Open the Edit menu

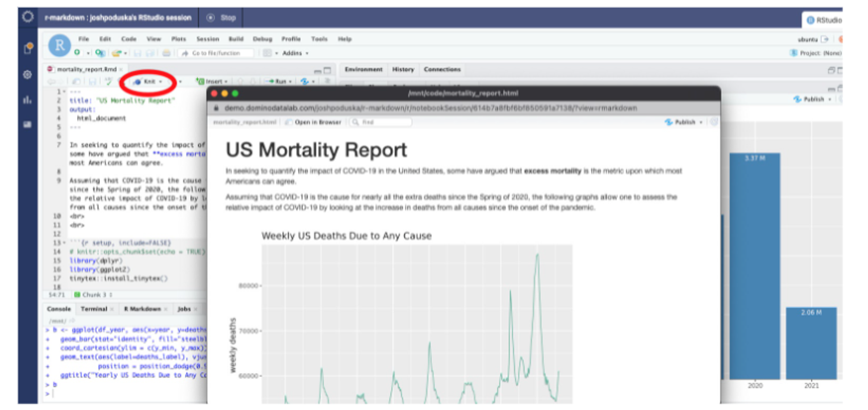pos(105,39)
